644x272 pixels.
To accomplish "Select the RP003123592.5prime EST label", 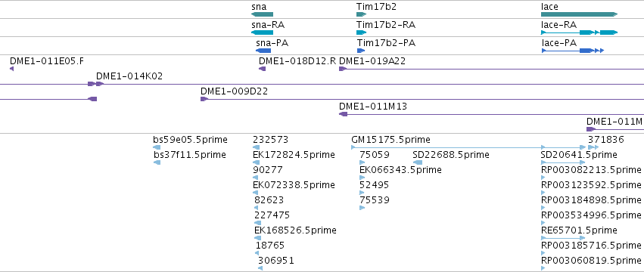I will (592, 185).
